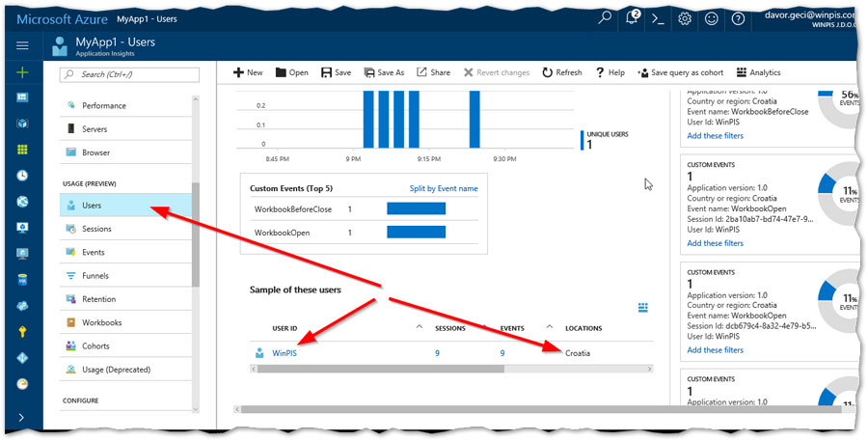Click the SESSIONS column header
868x441 pixels.
click(450, 328)
